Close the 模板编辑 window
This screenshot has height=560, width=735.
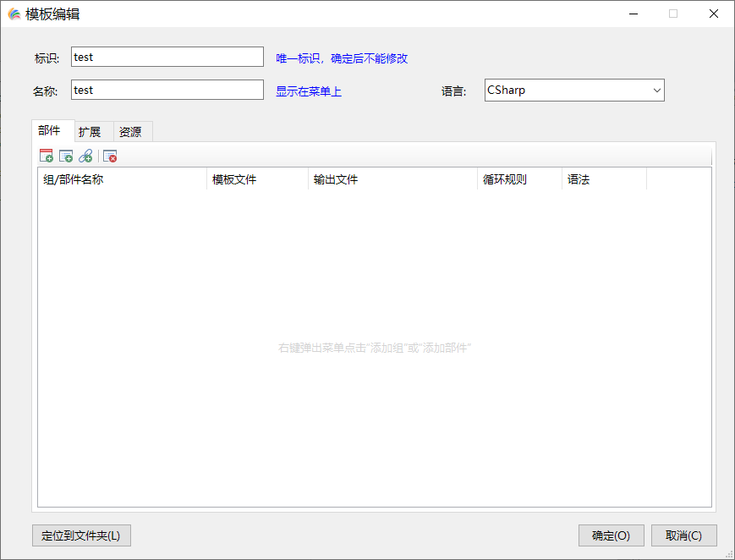pos(714,14)
